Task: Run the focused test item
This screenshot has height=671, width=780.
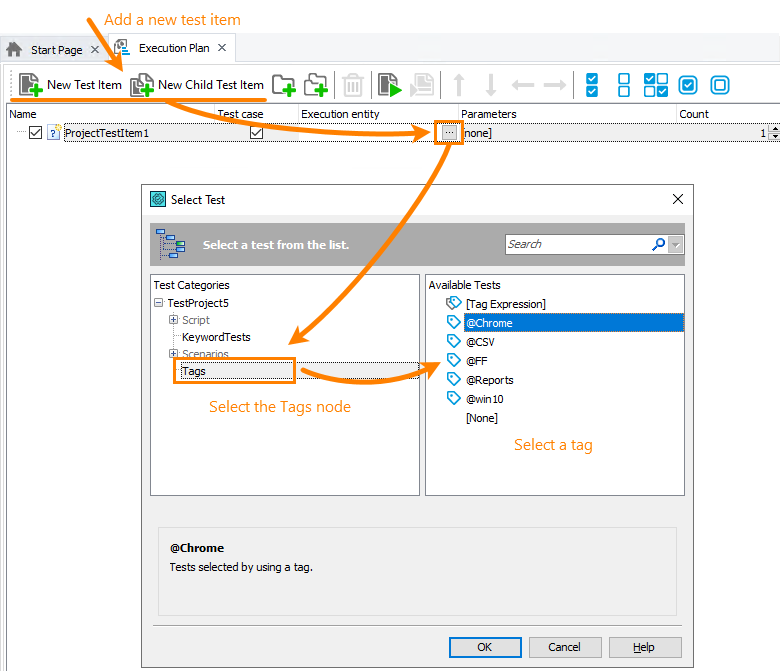Action: click(388, 85)
